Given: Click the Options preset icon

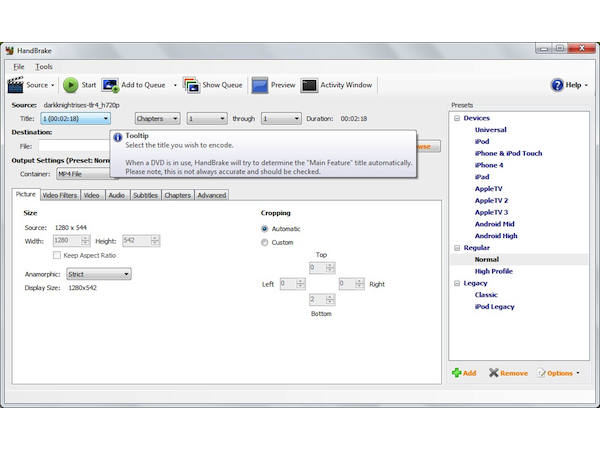Looking at the screenshot, I should tap(541, 373).
